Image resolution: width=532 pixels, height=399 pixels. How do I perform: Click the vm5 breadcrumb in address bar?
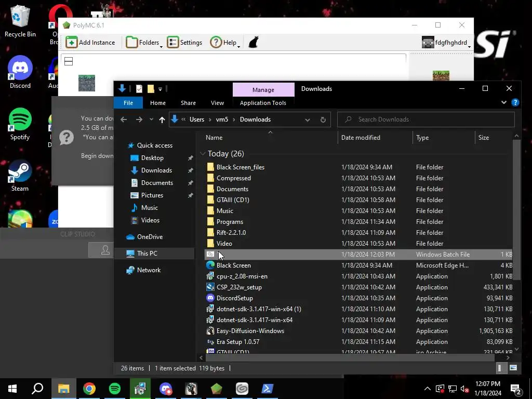[222, 119]
